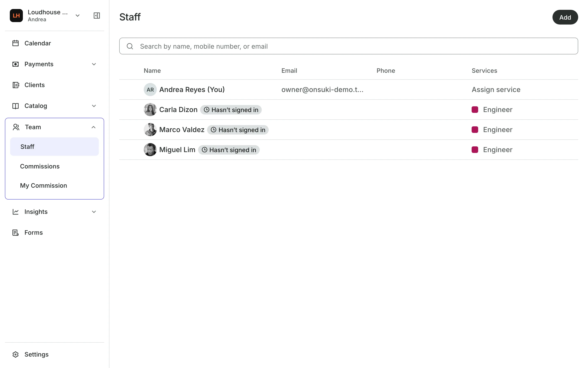Click the Settings gear icon
The height and width of the screenshot is (368, 588).
pos(16,354)
